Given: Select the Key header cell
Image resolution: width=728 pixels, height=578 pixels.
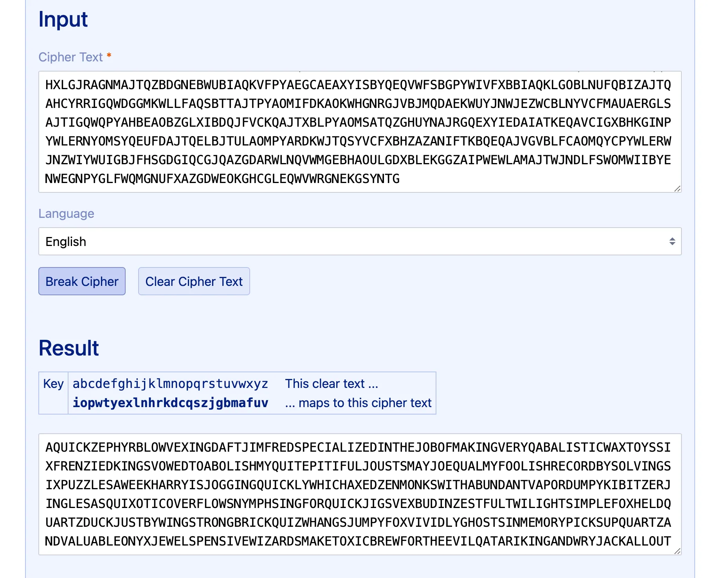Looking at the screenshot, I should 53,384.
